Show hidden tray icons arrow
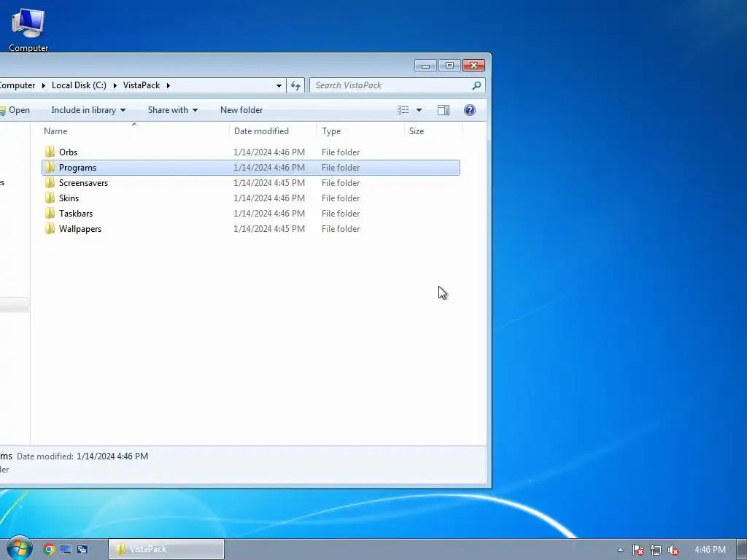This screenshot has width=747, height=560. coord(620,550)
